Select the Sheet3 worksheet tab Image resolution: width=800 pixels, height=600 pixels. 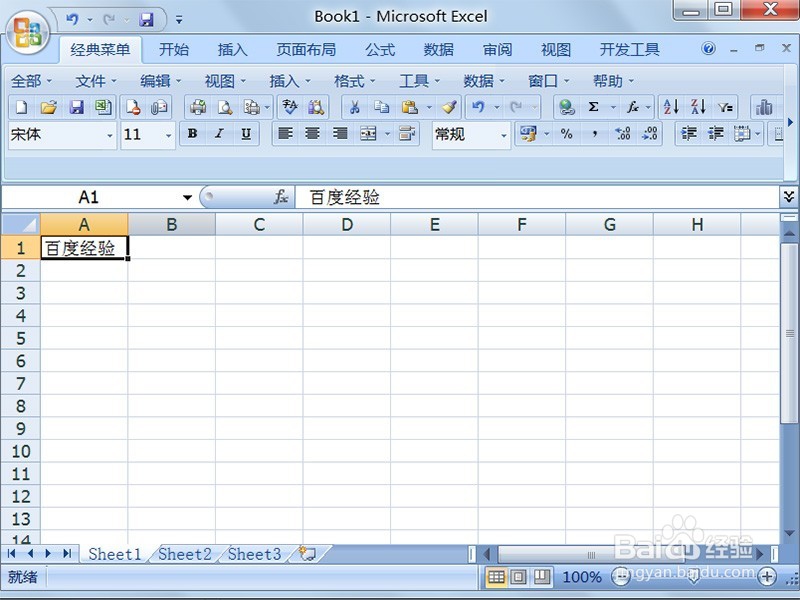pyautogui.click(x=254, y=554)
